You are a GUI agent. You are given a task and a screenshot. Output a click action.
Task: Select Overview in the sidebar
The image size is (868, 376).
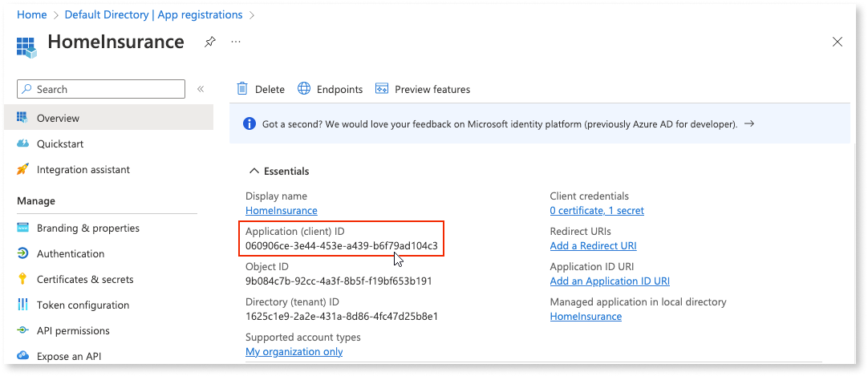click(x=108, y=118)
